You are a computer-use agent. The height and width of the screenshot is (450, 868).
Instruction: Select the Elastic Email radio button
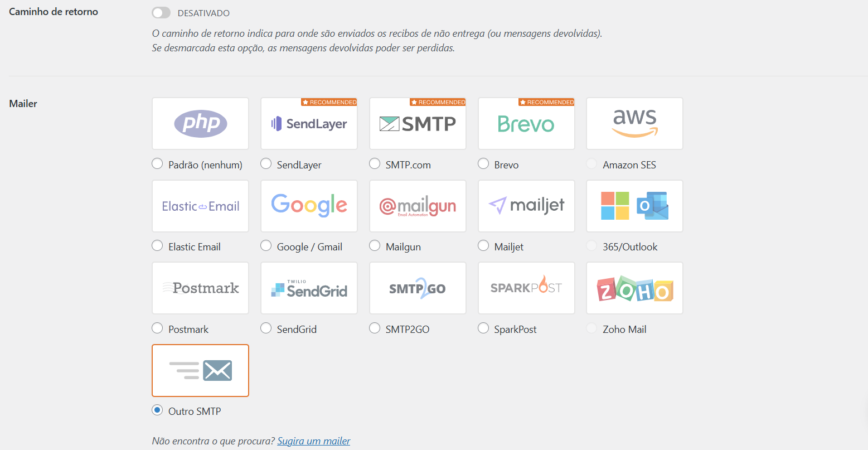pos(157,246)
